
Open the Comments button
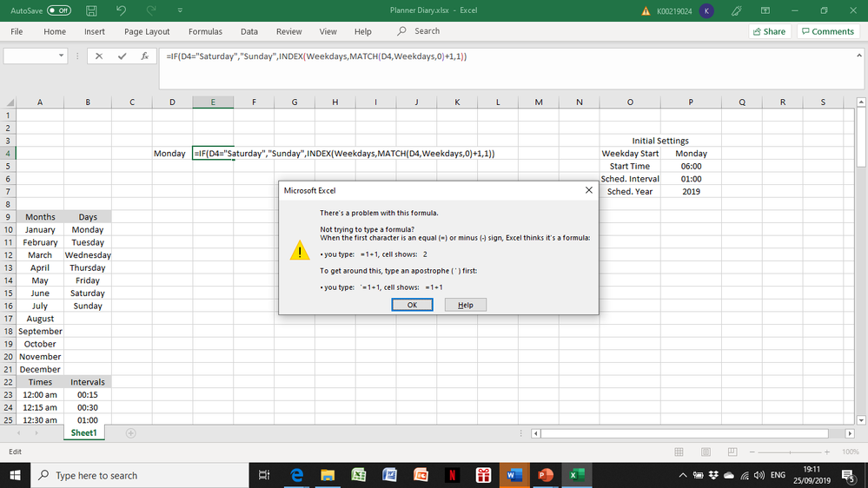(x=827, y=31)
